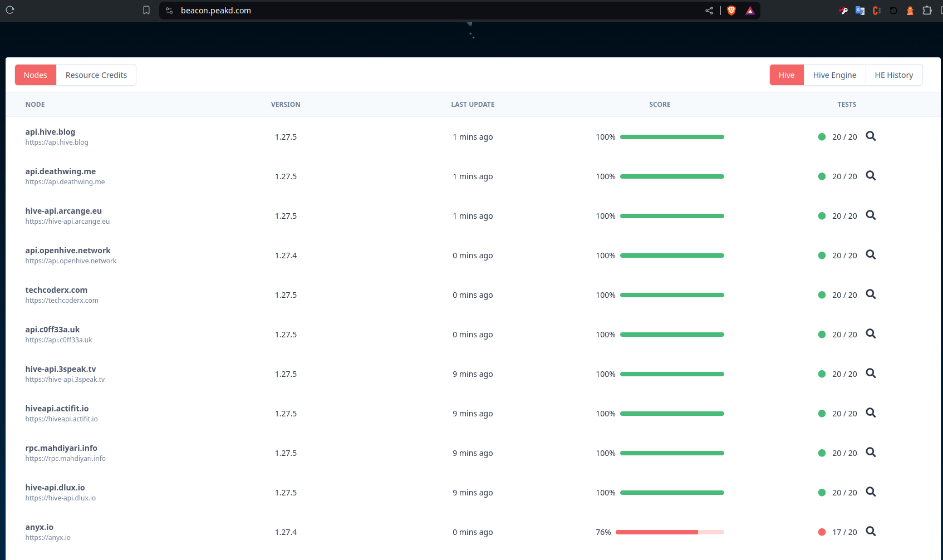Viewport: 943px width, 560px height.
Task: Click the techcoderx.com node name
Action: pyautogui.click(x=56, y=290)
